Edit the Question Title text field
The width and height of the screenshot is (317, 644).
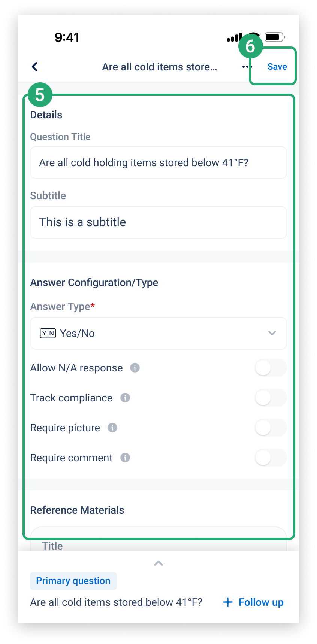158,162
